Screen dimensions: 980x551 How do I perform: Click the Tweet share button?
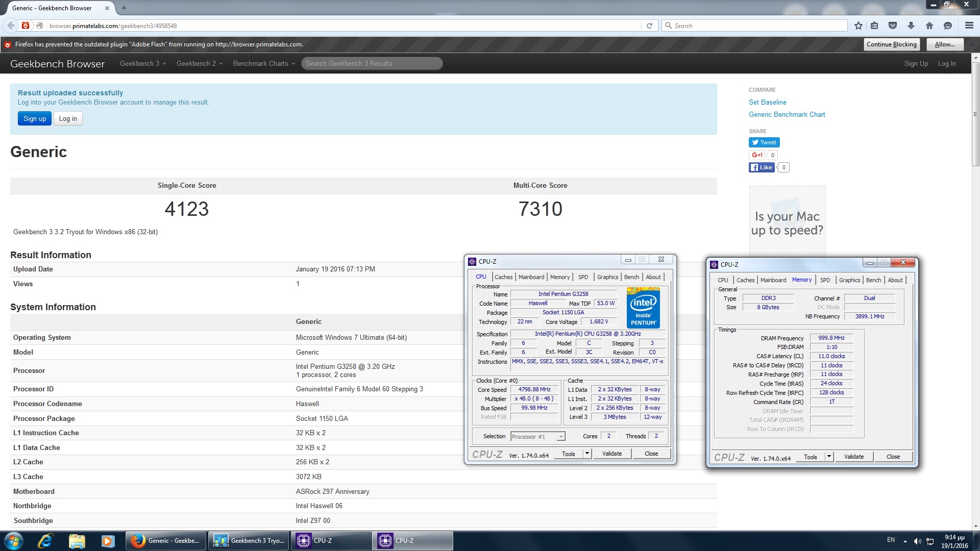point(764,142)
